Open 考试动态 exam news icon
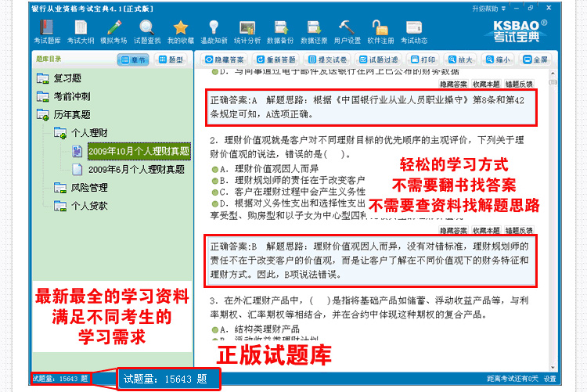Image resolution: width=587 pixels, height=392 pixels. (414, 31)
